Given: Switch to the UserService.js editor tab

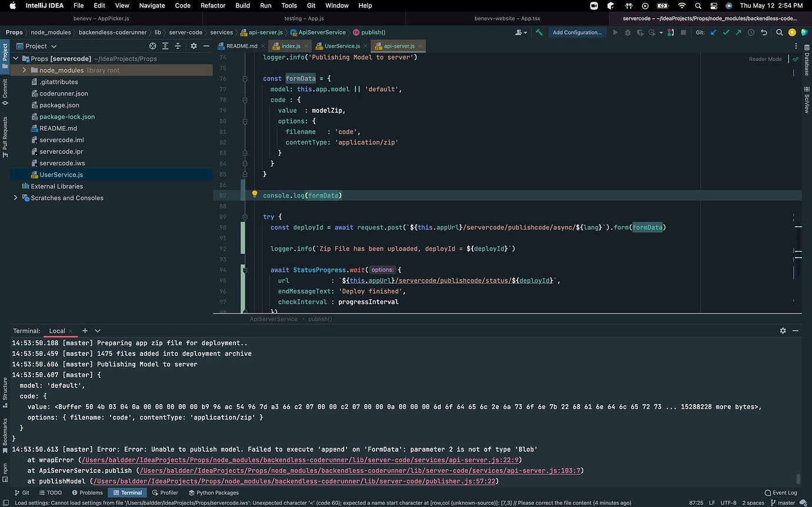Looking at the screenshot, I should click(x=342, y=46).
